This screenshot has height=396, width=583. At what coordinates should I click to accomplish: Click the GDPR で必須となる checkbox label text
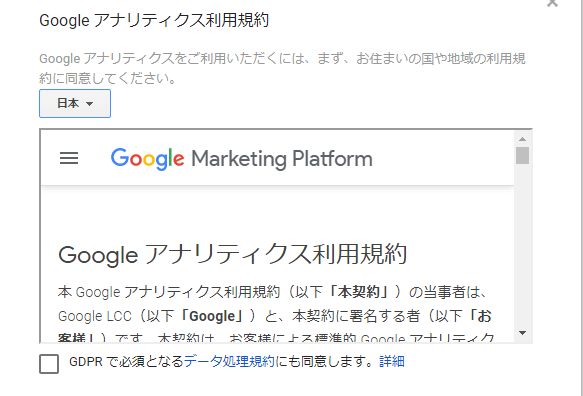tap(126, 361)
